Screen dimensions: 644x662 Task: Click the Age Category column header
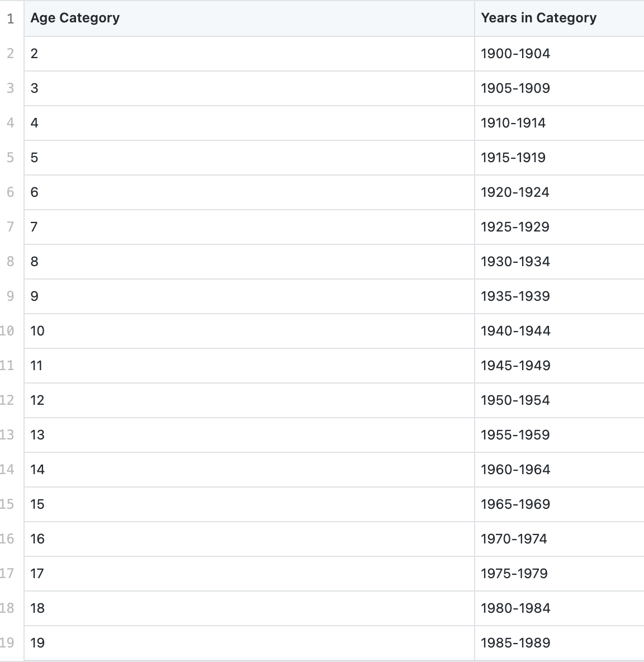click(75, 18)
